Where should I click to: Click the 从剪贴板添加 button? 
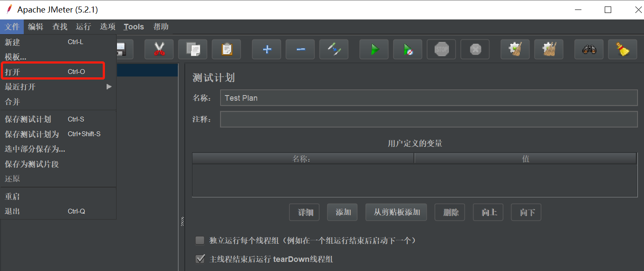396,212
